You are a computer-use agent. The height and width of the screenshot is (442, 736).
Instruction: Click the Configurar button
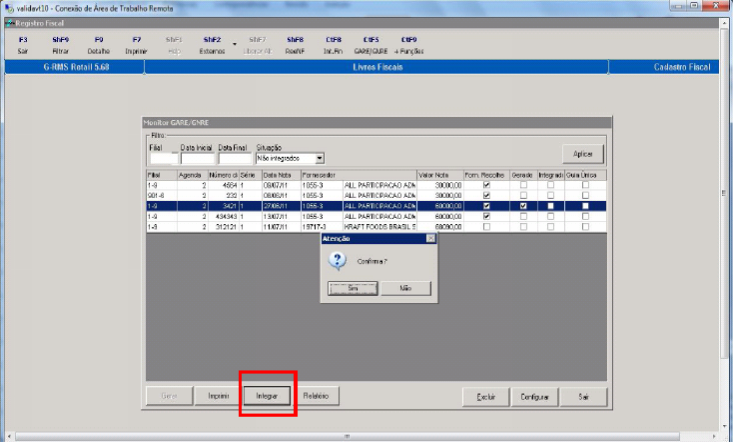[x=535, y=397]
